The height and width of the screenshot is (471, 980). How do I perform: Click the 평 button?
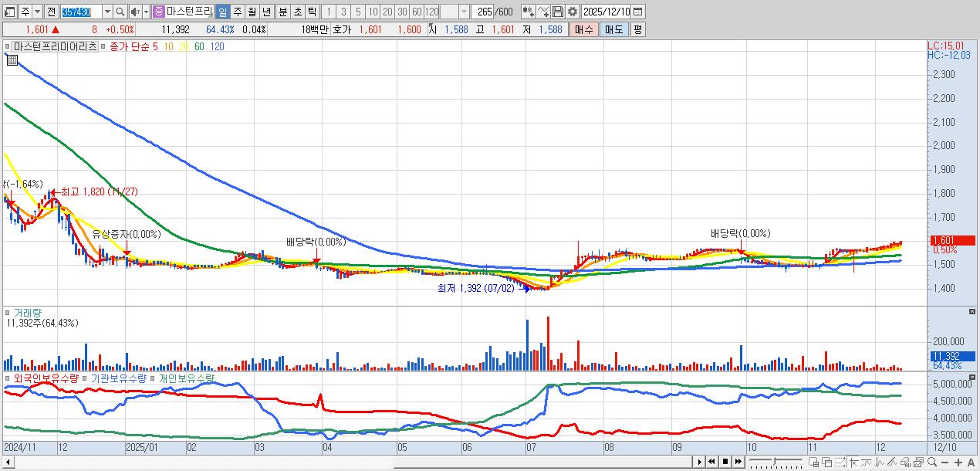[637, 29]
